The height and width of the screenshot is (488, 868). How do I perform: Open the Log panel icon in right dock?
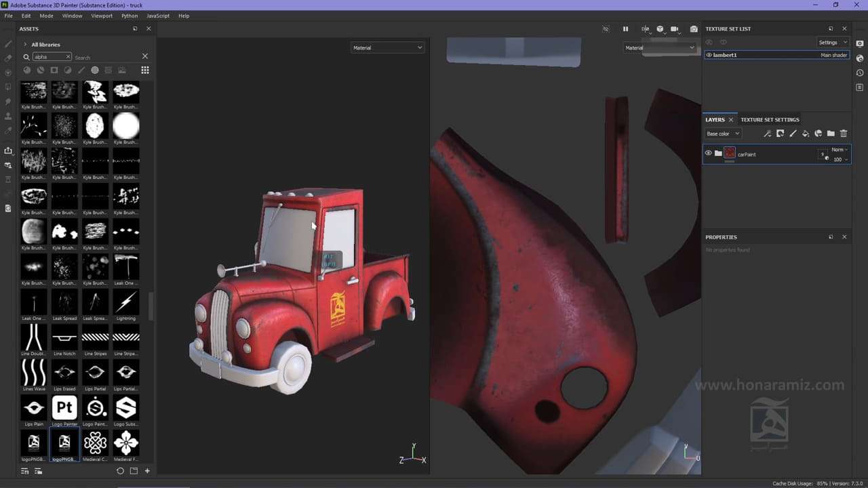(860, 87)
